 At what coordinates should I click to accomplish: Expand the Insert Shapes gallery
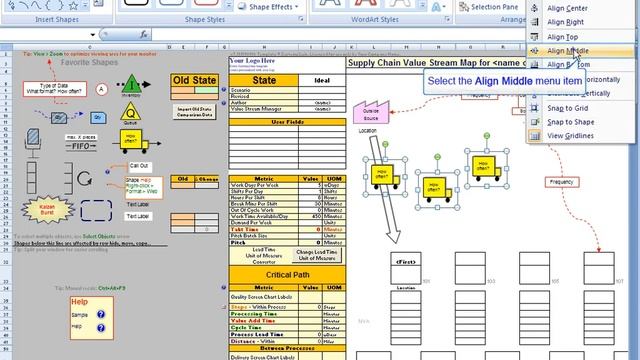tap(85, 5)
